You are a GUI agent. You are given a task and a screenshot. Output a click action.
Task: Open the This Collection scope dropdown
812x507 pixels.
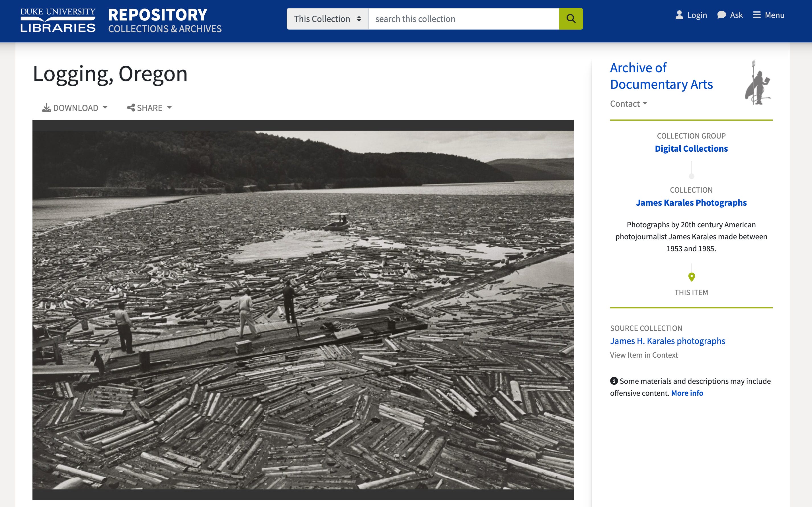[x=327, y=19]
